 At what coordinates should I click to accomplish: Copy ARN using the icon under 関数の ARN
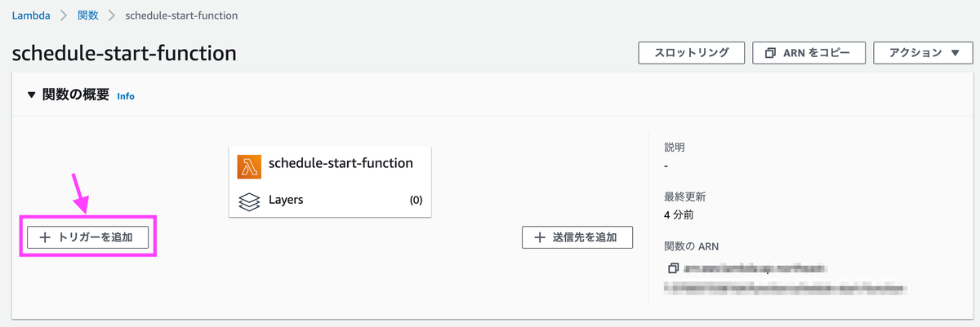pos(673,268)
